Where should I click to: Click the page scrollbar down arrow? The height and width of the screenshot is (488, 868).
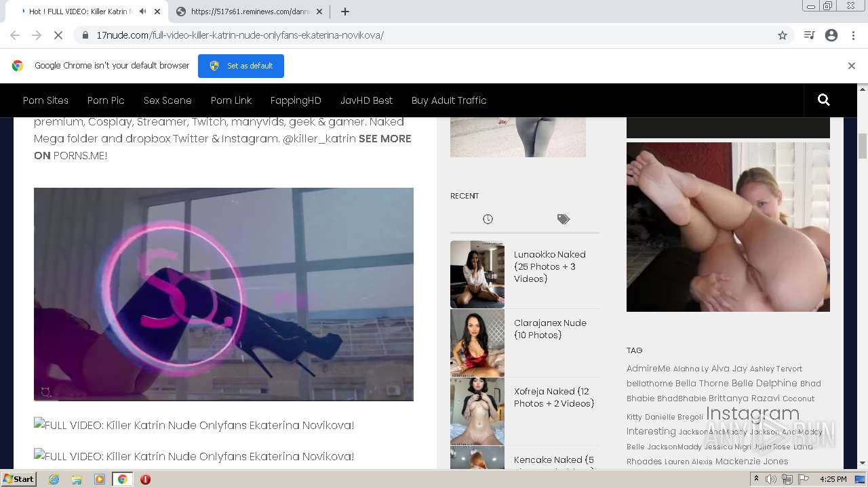point(863,463)
